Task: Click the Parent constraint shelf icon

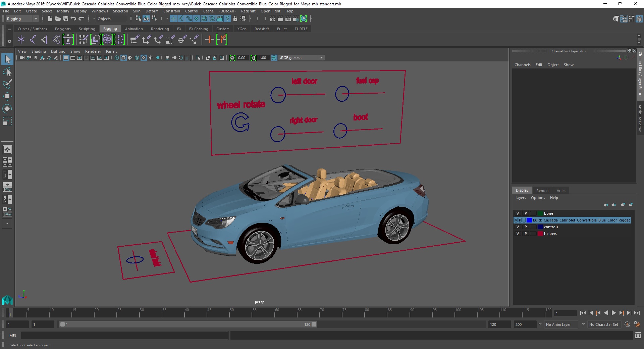Action: 135,40
